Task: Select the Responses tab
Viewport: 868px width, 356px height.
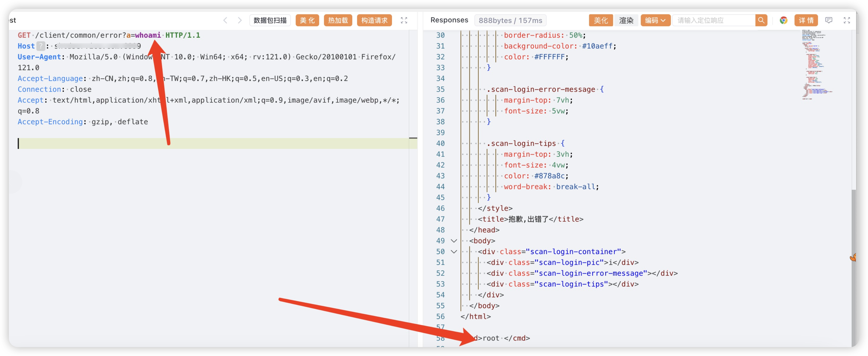Action: coord(449,20)
